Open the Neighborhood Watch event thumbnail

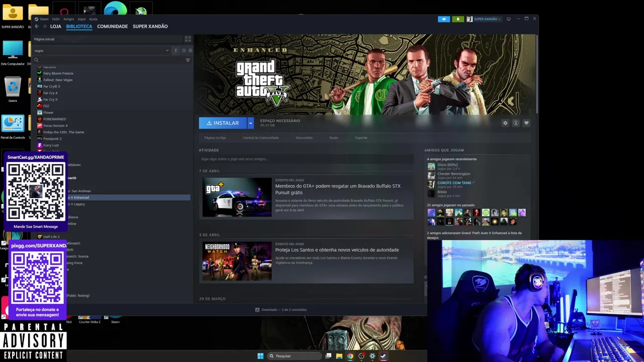tap(237, 261)
